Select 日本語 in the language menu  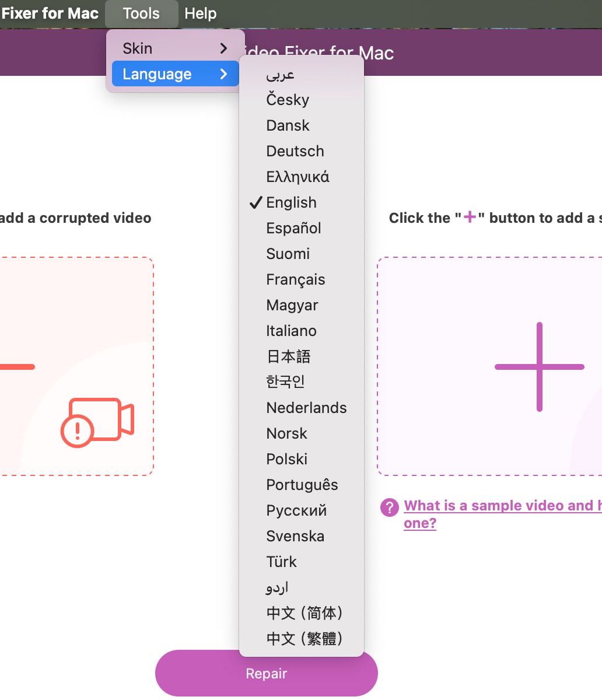tap(288, 356)
